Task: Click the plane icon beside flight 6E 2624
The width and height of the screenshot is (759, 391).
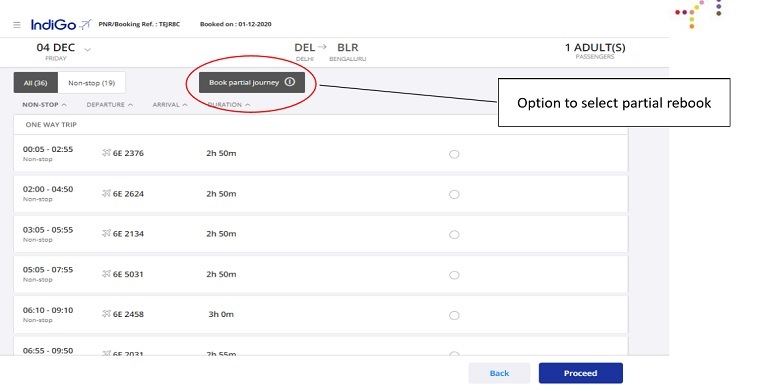Action: click(x=106, y=194)
